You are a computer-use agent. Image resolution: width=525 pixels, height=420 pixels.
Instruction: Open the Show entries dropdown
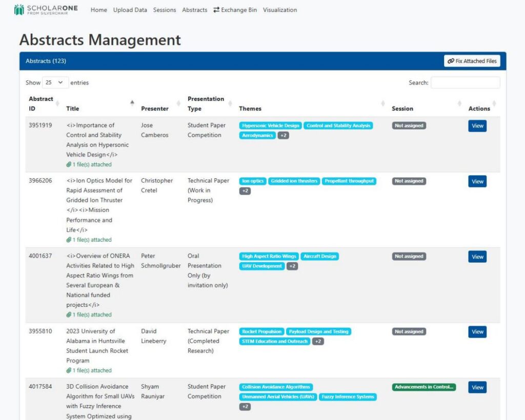click(55, 82)
